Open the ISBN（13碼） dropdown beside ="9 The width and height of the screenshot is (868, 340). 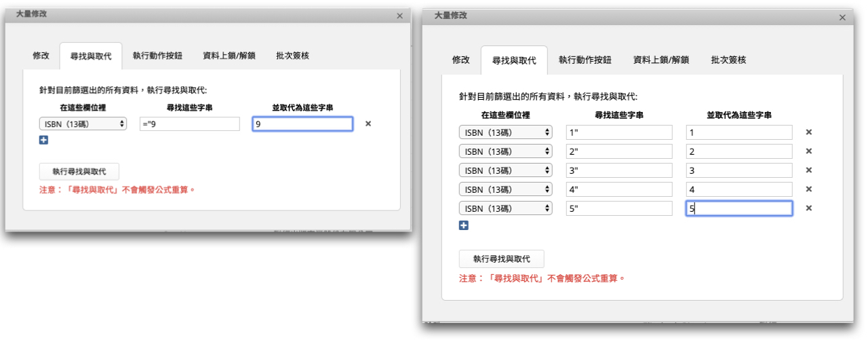click(x=83, y=124)
